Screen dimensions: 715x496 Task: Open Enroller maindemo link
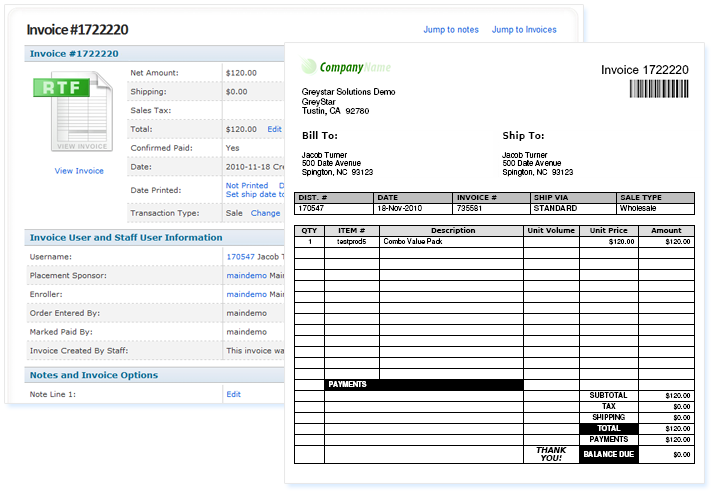pyautogui.click(x=245, y=294)
